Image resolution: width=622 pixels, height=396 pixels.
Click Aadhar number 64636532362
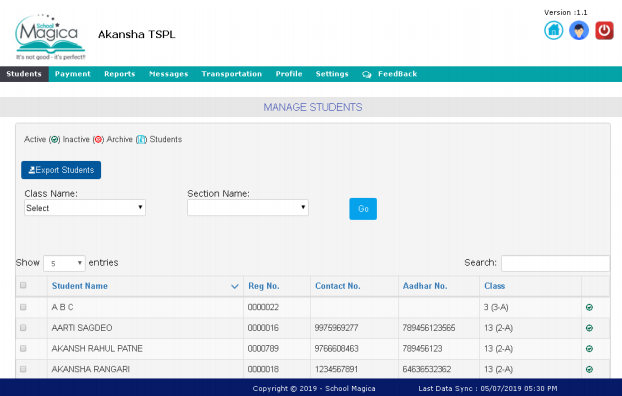pyautogui.click(x=426, y=369)
